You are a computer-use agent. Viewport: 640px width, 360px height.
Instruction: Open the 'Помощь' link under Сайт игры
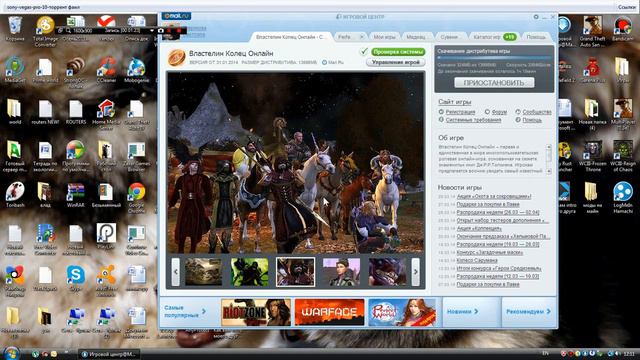click(532, 120)
